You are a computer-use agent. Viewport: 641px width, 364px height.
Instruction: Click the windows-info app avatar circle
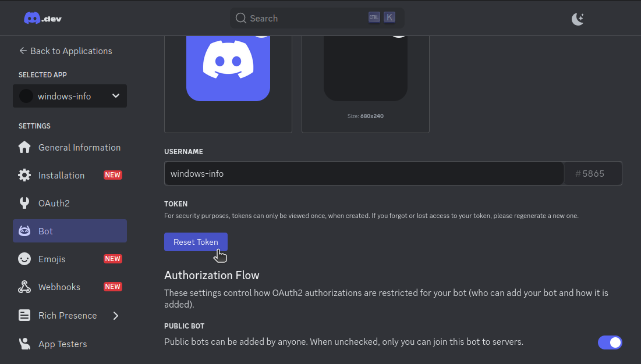click(26, 97)
